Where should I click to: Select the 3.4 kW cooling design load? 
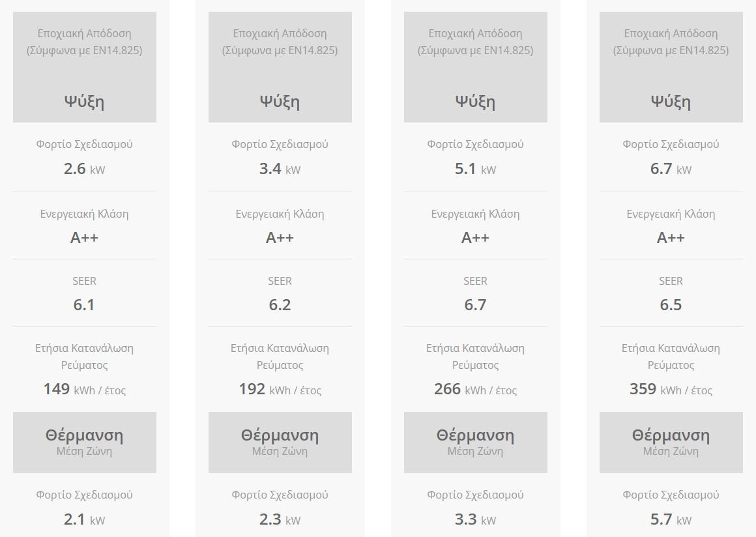point(280,169)
